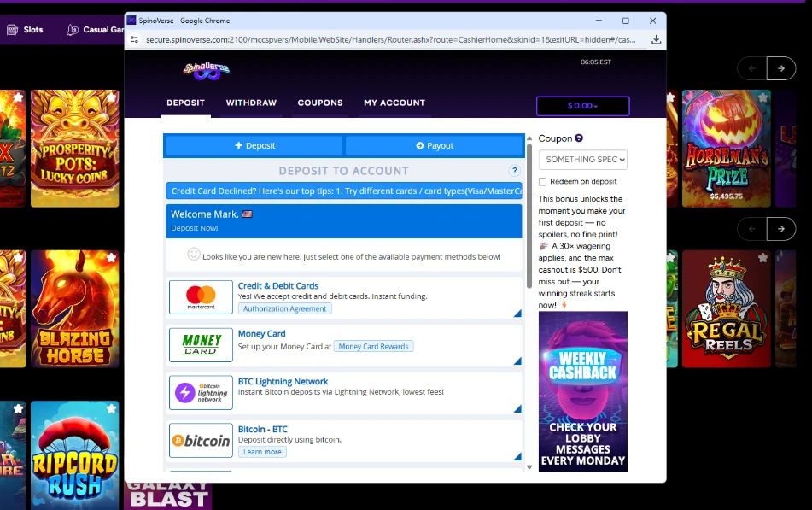The image size is (812, 510).
Task: Click the Weekly Cashback promo banner
Action: pyautogui.click(x=582, y=391)
